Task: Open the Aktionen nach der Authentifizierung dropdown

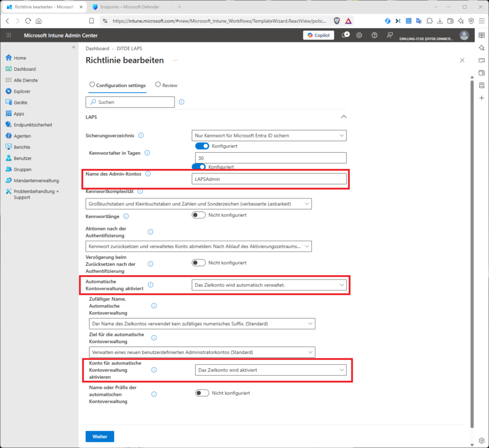Action: (198, 246)
